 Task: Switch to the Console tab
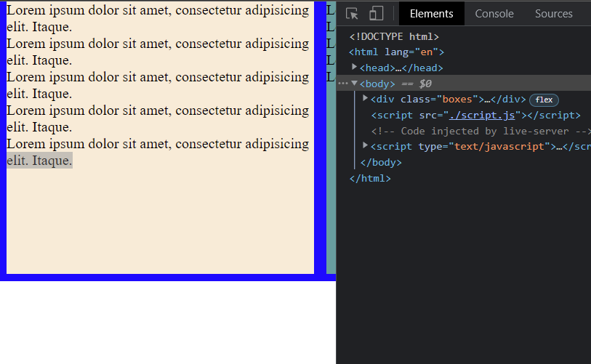[494, 14]
